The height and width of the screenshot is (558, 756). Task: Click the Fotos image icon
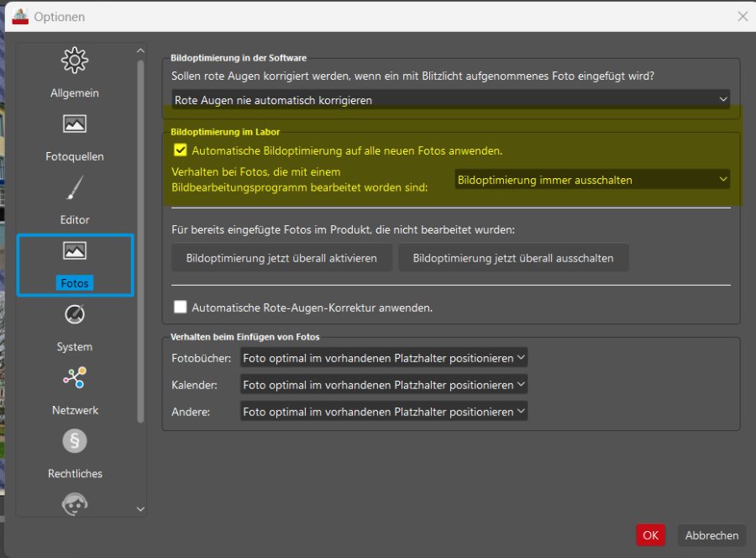click(x=75, y=251)
